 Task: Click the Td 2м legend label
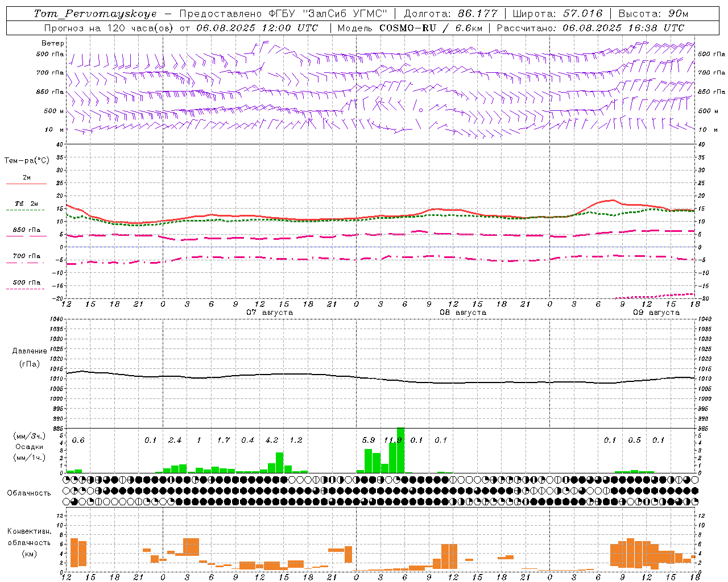27,203
